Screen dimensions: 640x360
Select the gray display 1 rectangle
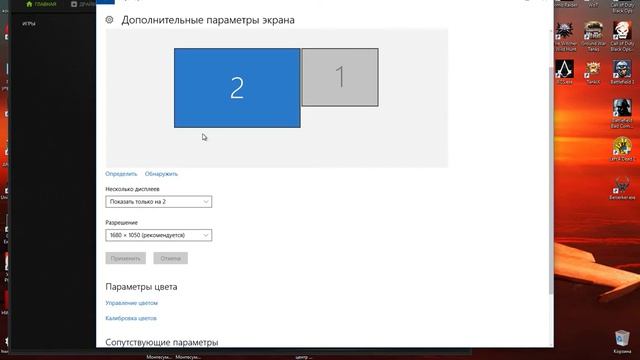click(x=340, y=77)
